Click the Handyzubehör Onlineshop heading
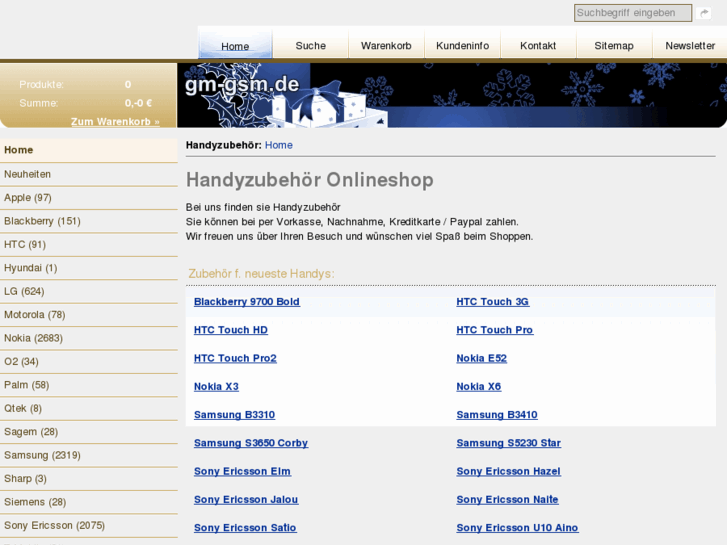The height and width of the screenshot is (545, 727). (310, 180)
